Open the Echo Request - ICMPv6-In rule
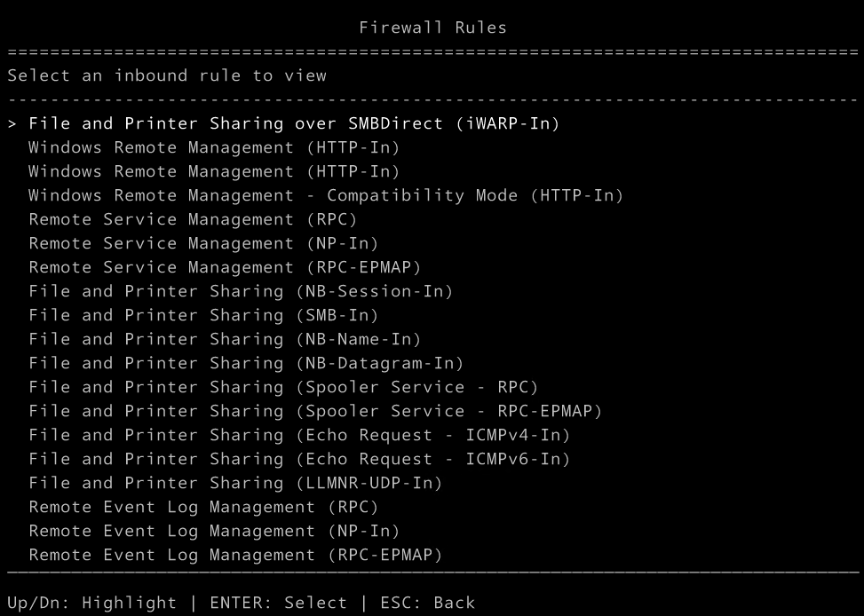Screen dimensions: 864x616 pyautogui.click(x=298, y=459)
